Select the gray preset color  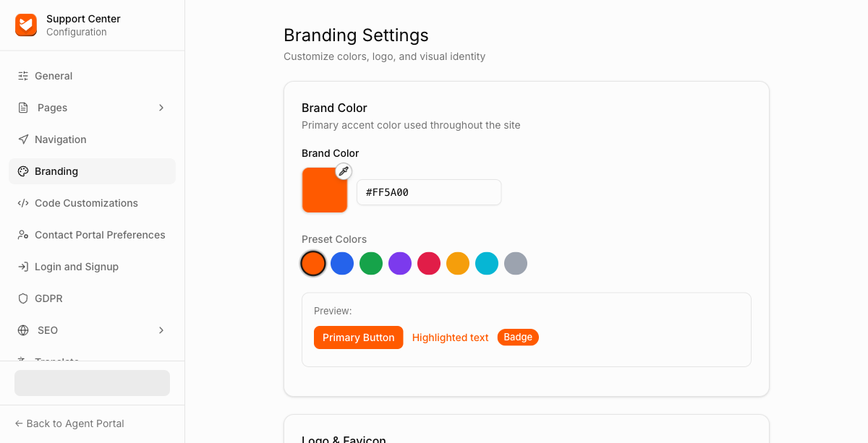tap(516, 264)
